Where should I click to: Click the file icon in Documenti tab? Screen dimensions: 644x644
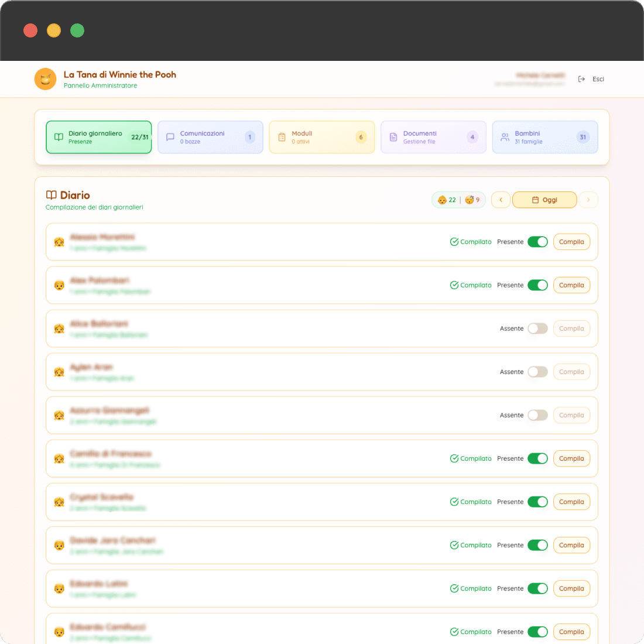click(393, 137)
